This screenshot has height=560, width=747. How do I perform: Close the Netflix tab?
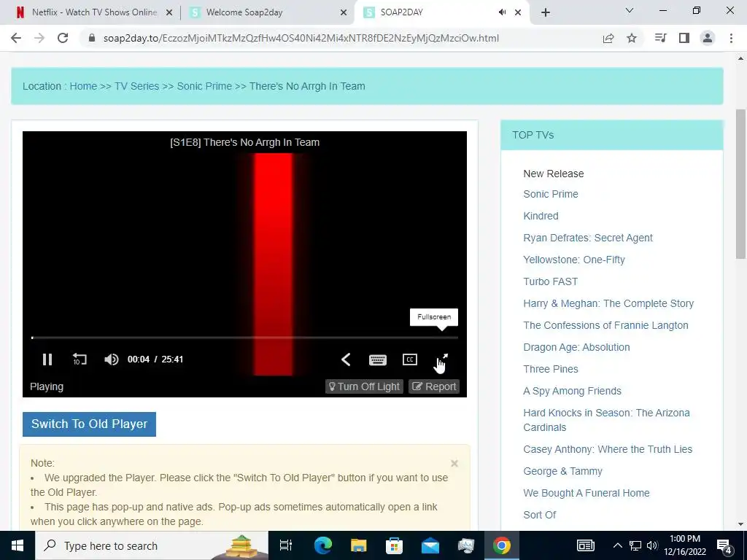pyautogui.click(x=169, y=12)
